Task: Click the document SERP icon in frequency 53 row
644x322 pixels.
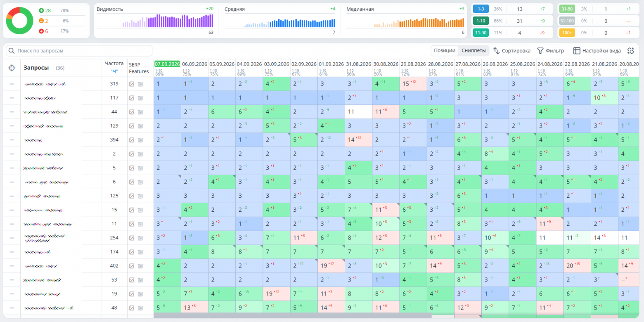Action: click(x=140, y=280)
